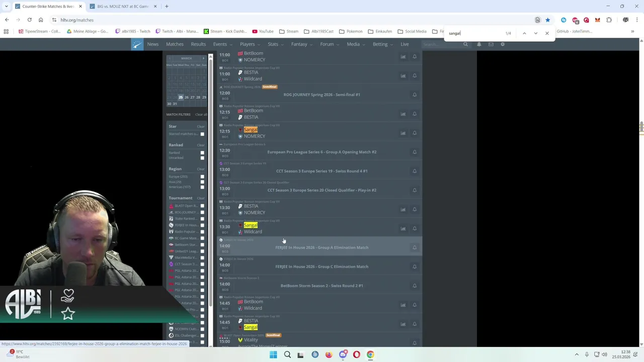Check the Europe (293) region filter
Viewport: 644px width, 362px height.
[x=202, y=177]
